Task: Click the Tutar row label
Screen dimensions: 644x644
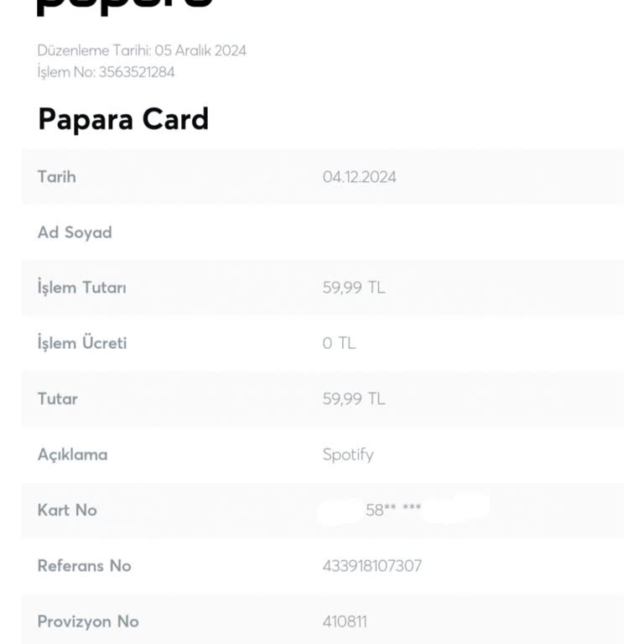Action: (58, 398)
